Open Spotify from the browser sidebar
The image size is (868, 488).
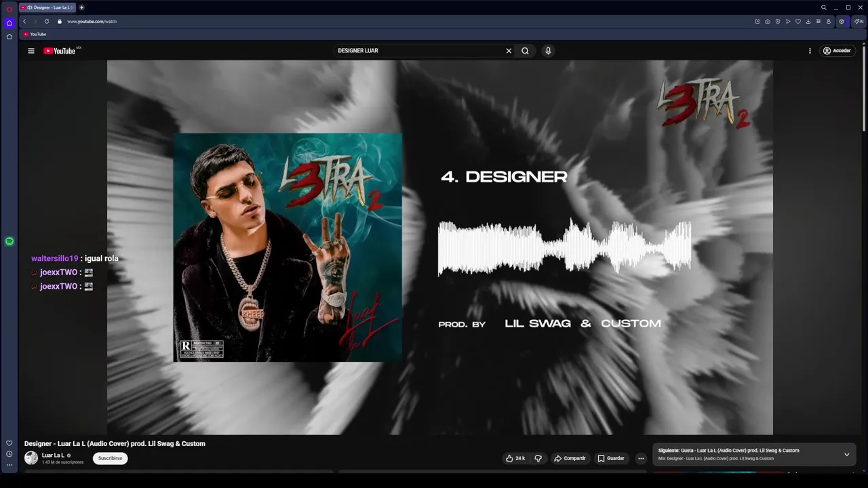(9, 241)
